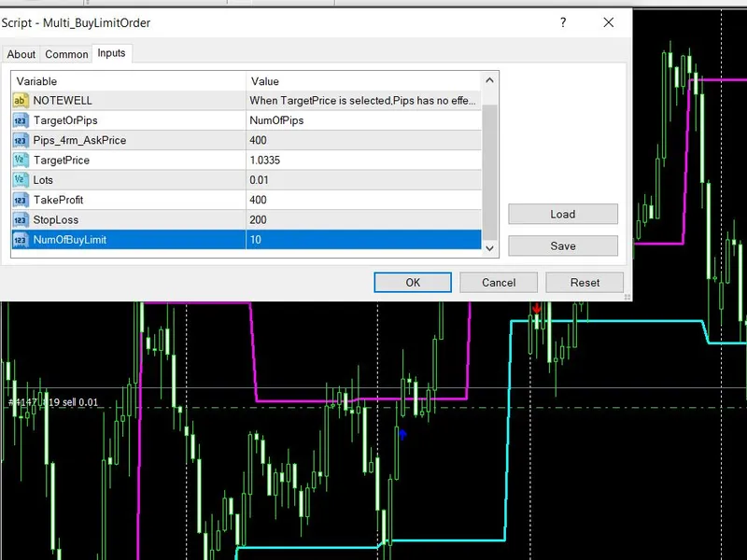Select the NOTEWELL variable row
This screenshot has width=747, height=560.
tap(247, 101)
